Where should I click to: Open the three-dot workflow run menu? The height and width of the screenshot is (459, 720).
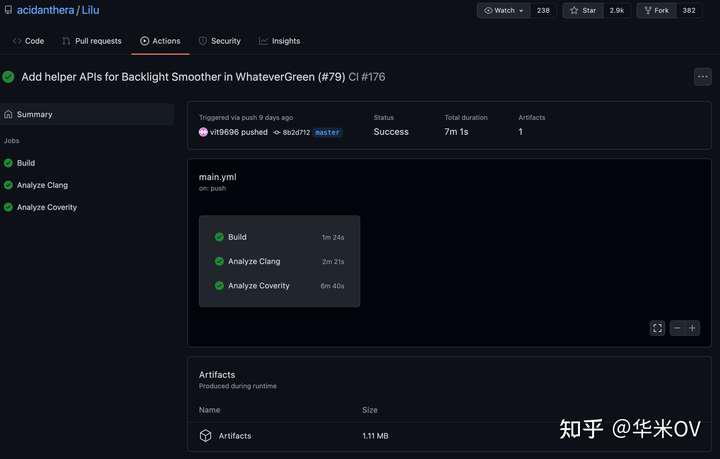(x=703, y=77)
